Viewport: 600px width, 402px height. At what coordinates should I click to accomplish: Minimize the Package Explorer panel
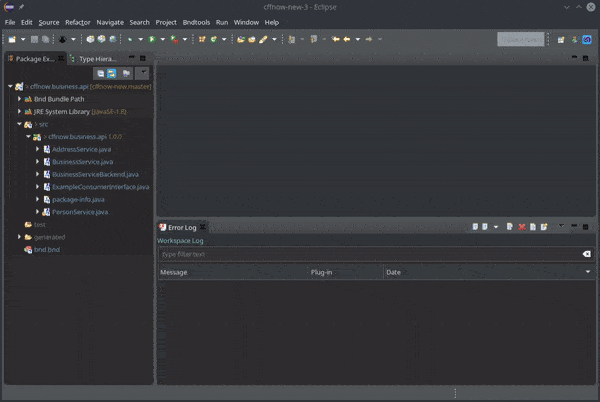[x=132, y=57]
